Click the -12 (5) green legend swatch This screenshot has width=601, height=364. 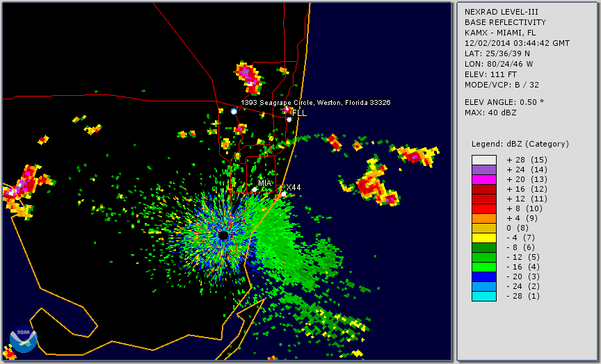(483, 257)
